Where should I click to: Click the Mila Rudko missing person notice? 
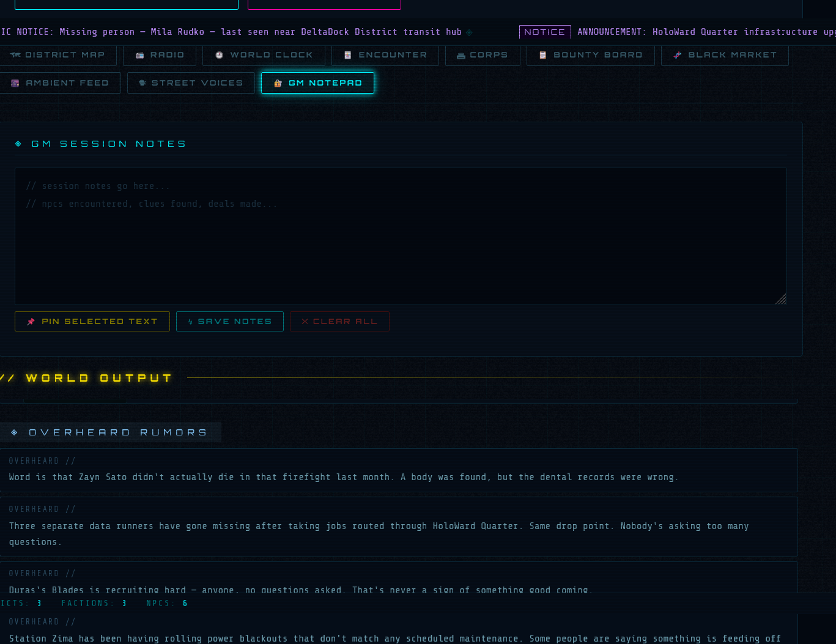point(231,32)
